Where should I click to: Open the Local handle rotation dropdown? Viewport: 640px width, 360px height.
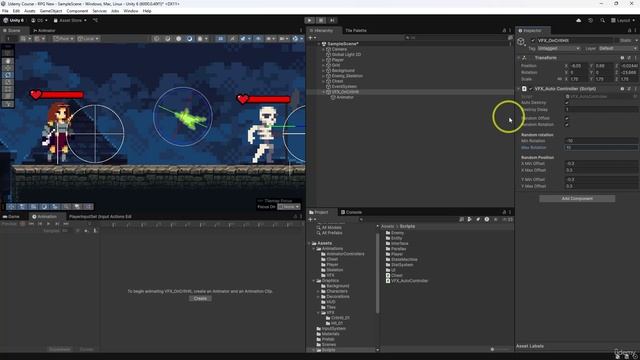88,39
